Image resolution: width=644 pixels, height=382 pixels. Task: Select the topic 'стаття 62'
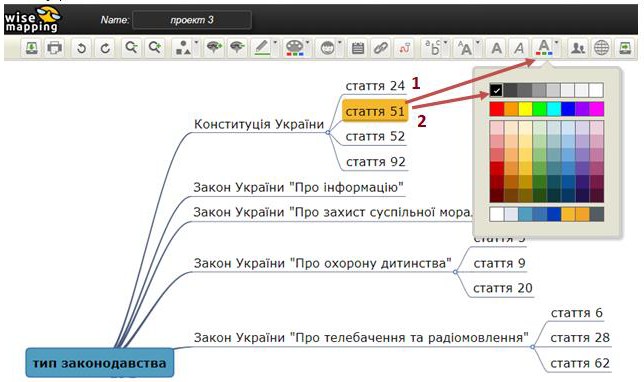click(580, 363)
